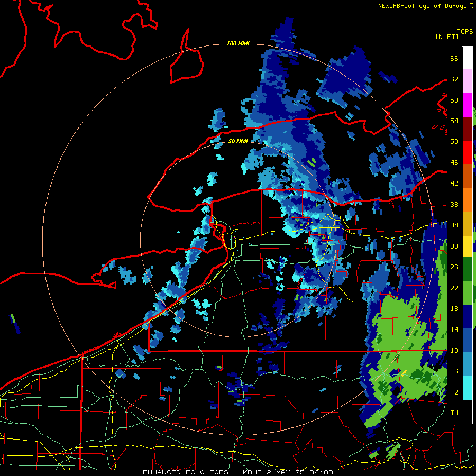Click the [K FT] units label
Image resolution: width=476 pixels, height=476 pixels.
[x=447, y=36]
